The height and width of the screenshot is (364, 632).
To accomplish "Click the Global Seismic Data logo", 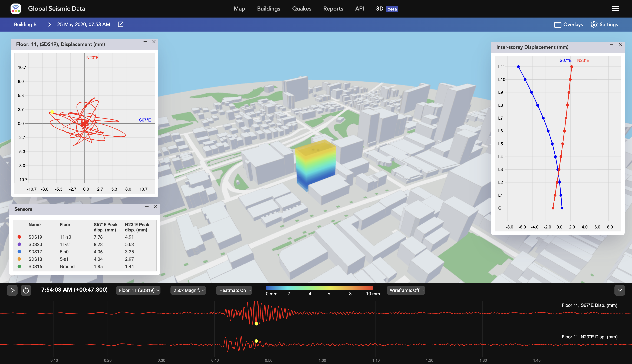I will click(x=16, y=8).
